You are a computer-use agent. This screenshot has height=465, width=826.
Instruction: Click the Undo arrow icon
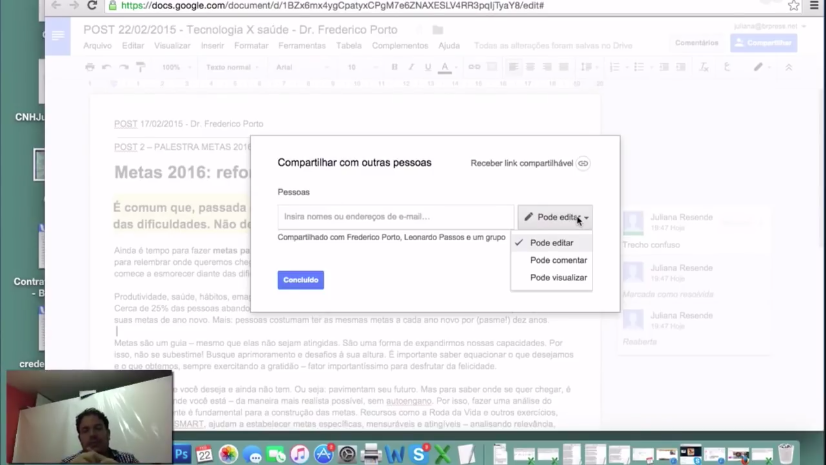click(106, 67)
